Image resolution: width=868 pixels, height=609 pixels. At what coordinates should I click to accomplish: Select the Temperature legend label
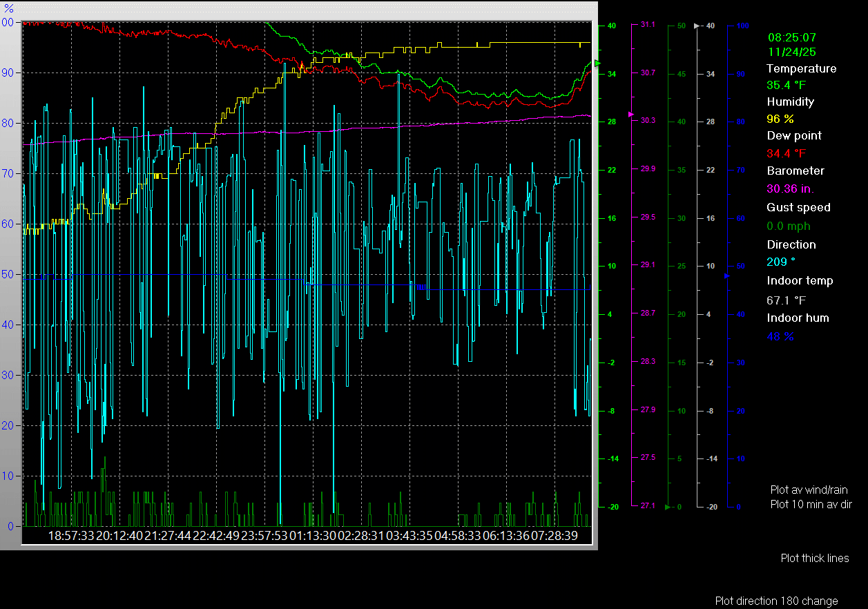point(801,68)
